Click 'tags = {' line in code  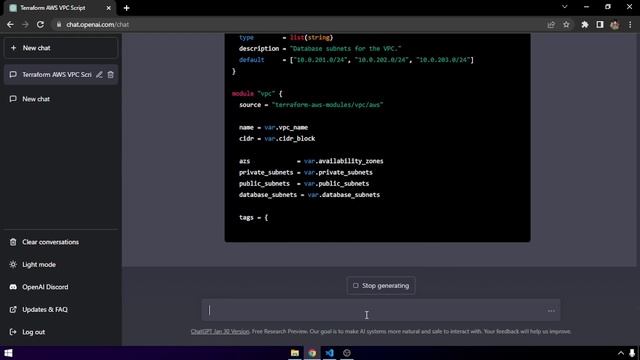coord(253,218)
